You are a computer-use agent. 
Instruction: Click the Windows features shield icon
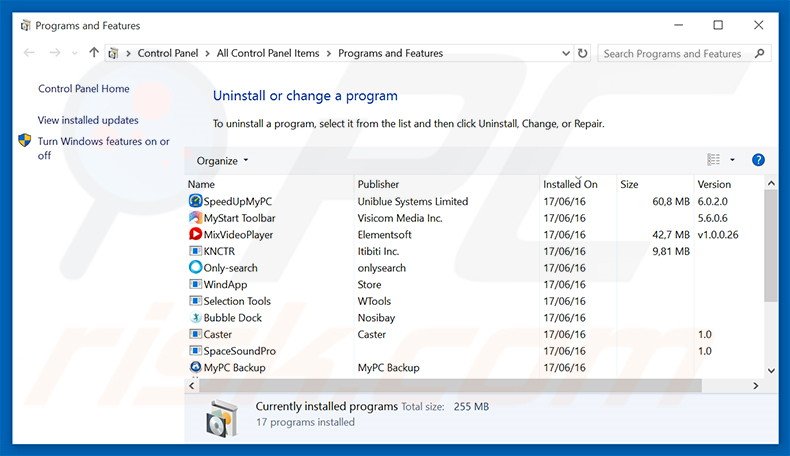(24, 141)
